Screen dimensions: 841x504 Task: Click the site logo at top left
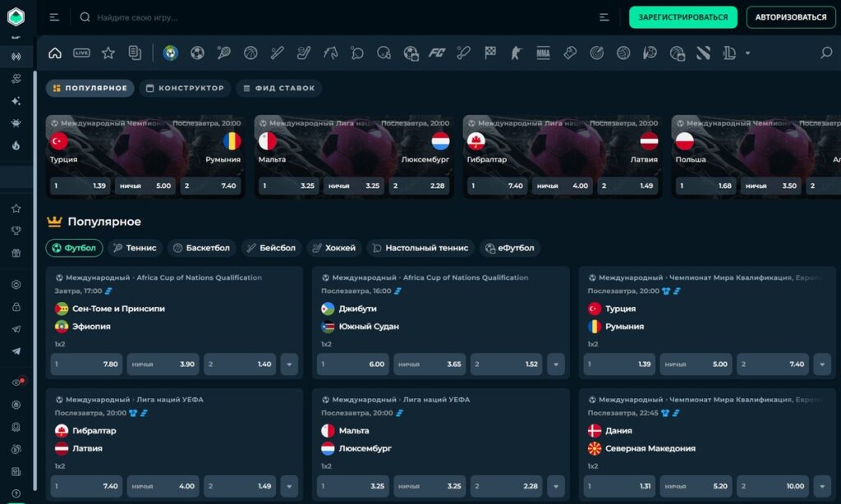click(x=16, y=16)
